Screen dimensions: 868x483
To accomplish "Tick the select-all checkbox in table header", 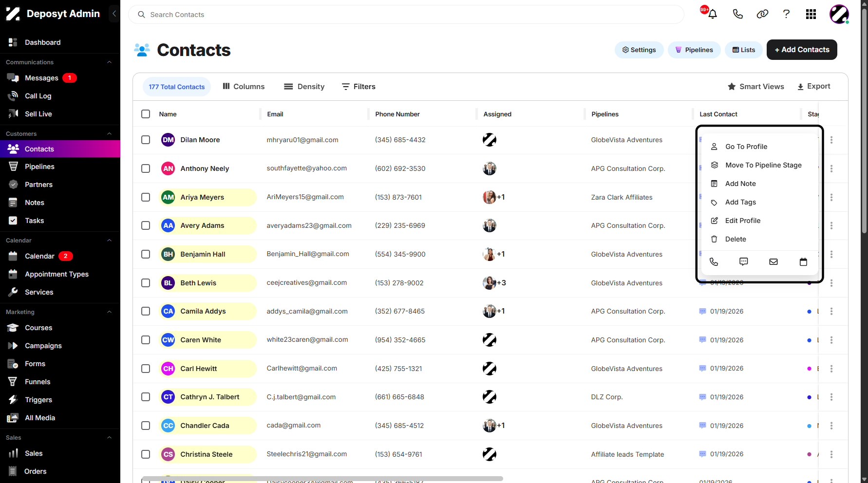I will 146,114.
